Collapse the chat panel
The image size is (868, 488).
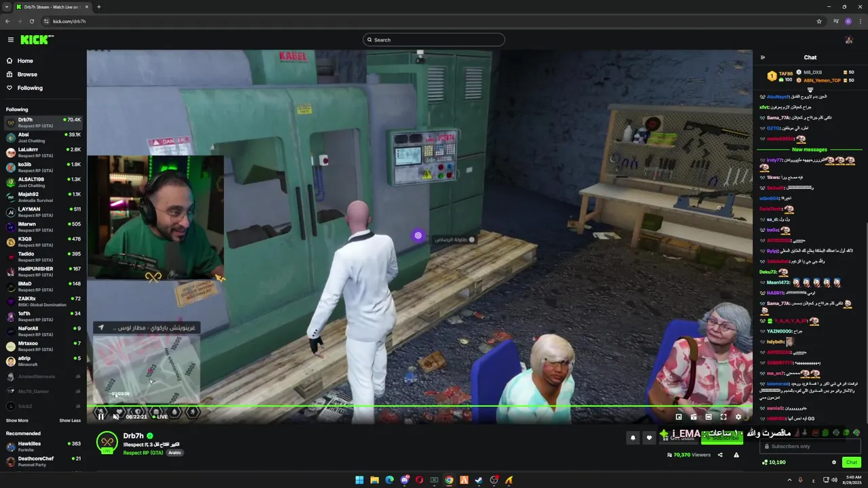[763, 58]
